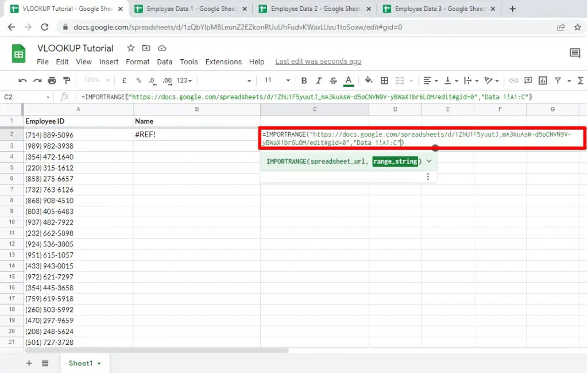This screenshot has width=588, height=373.
Task: Toggle italic formatting
Action: (318, 80)
